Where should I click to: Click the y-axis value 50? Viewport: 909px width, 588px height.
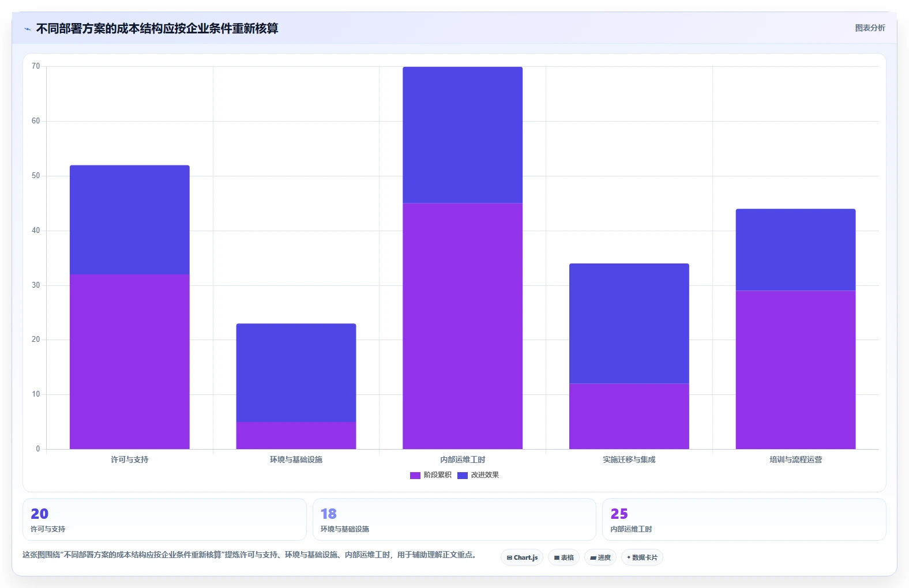pyautogui.click(x=36, y=176)
